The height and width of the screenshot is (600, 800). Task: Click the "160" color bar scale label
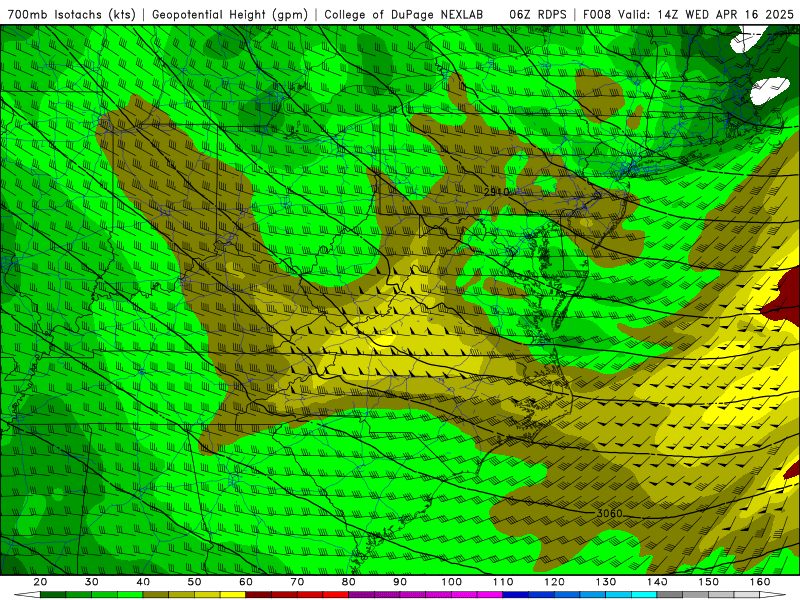pos(760,582)
